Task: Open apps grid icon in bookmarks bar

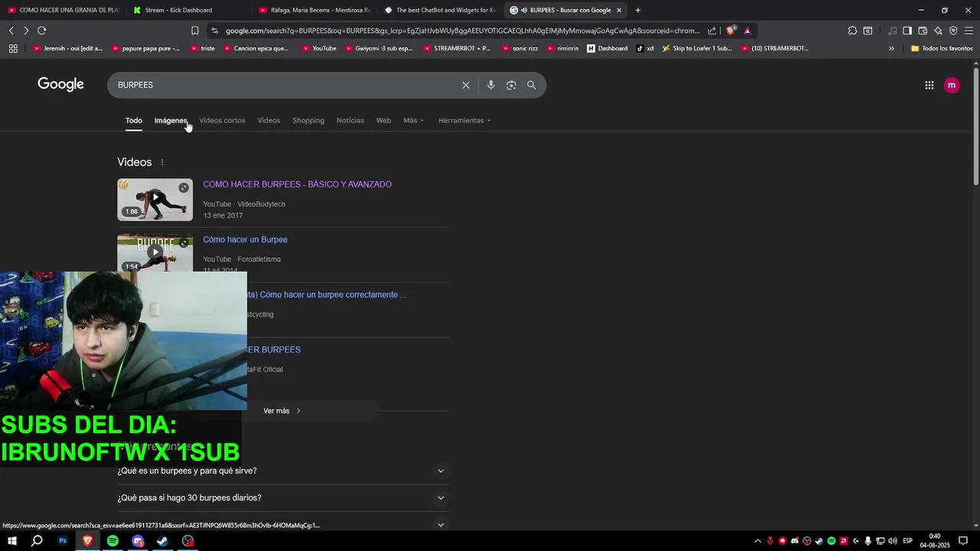Action: 13,48
